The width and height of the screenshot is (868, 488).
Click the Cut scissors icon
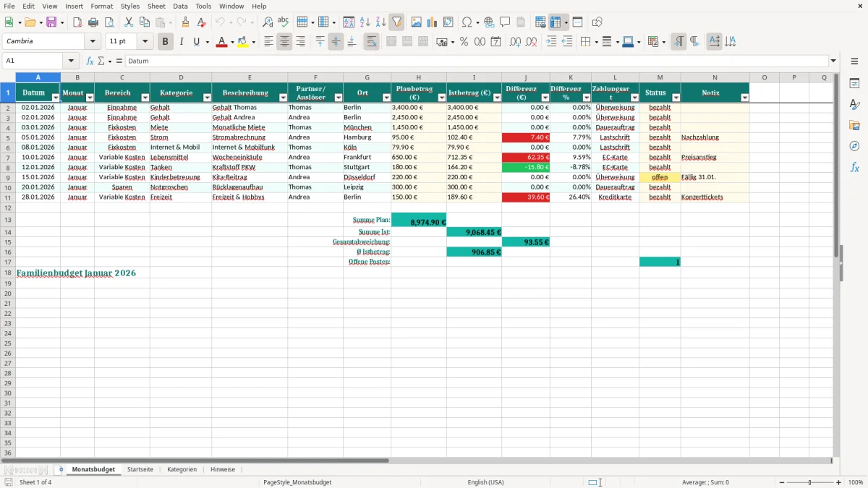click(x=129, y=22)
